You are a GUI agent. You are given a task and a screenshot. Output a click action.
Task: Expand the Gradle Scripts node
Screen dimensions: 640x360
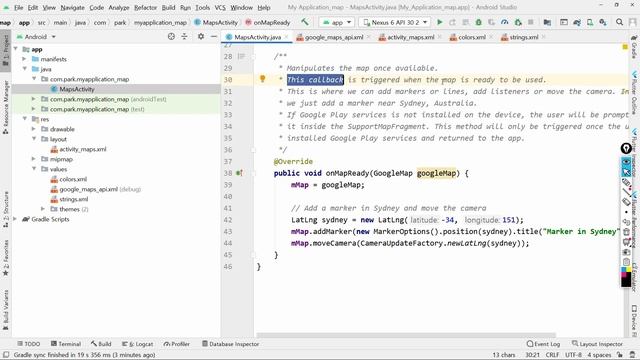pos(15,219)
